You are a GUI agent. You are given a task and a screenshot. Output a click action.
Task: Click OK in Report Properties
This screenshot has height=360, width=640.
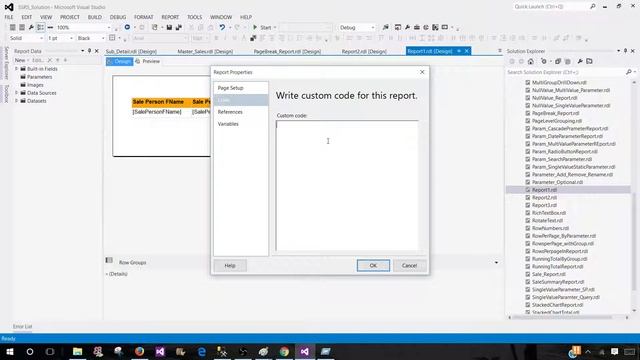(373, 266)
